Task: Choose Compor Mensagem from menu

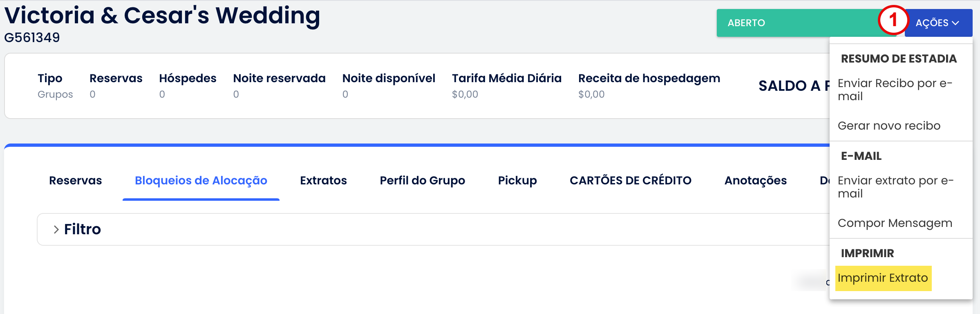Action: [x=895, y=223]
